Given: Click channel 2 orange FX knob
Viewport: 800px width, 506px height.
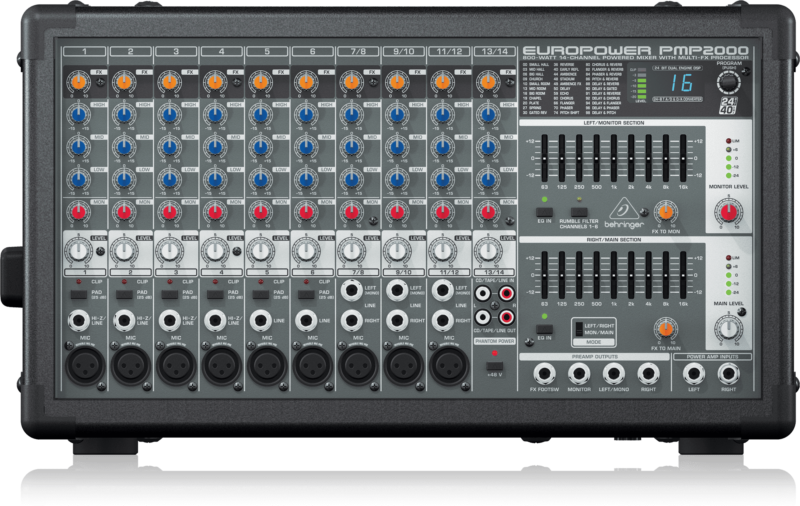Looking at the screenshot, I should (124, 82).
